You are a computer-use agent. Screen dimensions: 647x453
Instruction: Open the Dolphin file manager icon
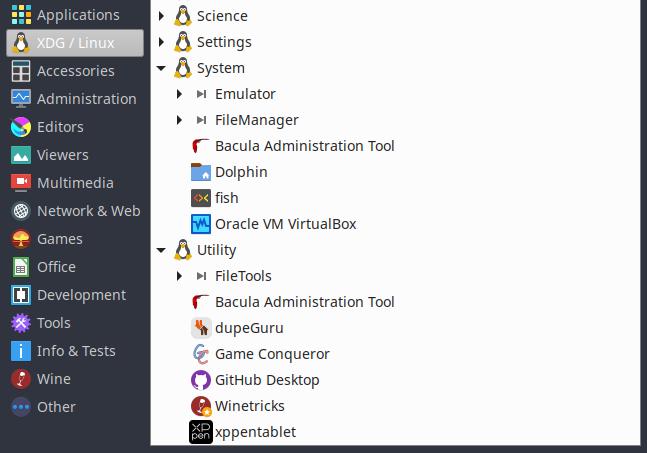click(x=200, y=172)
